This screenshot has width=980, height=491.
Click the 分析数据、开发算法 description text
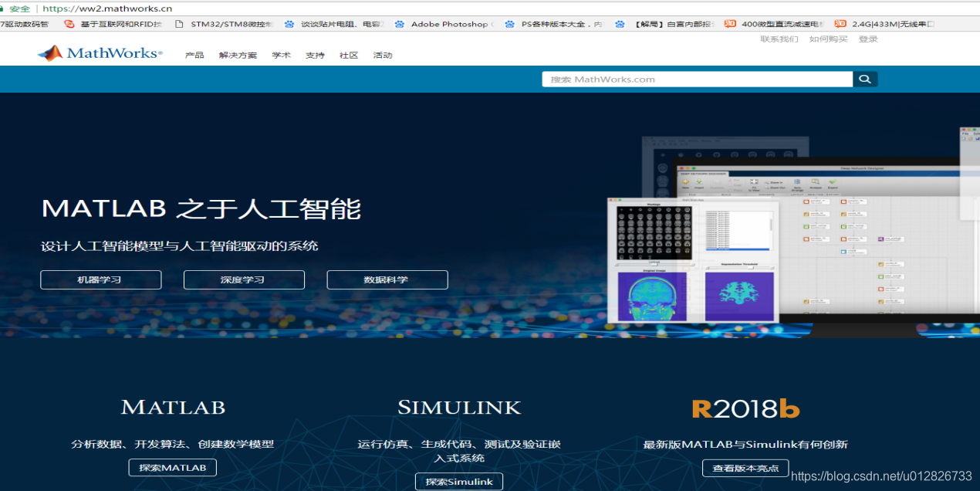pyautogui.click(x=173, y=444)
